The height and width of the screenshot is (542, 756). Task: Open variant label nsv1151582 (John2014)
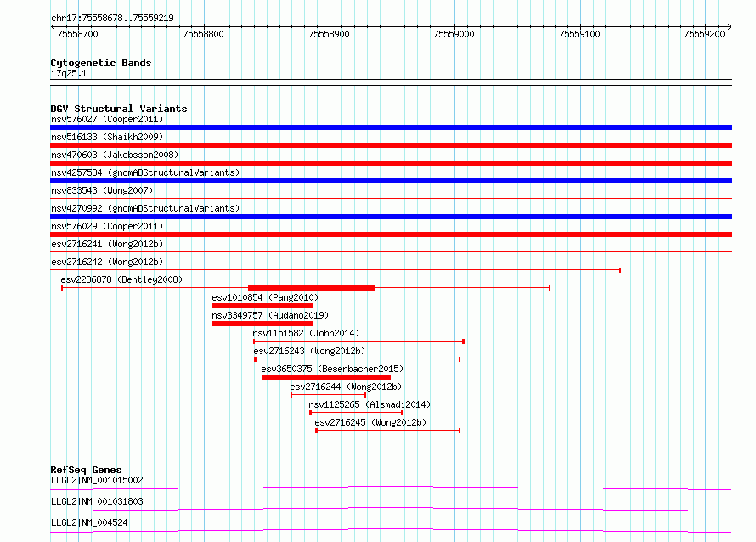[306, 333]
